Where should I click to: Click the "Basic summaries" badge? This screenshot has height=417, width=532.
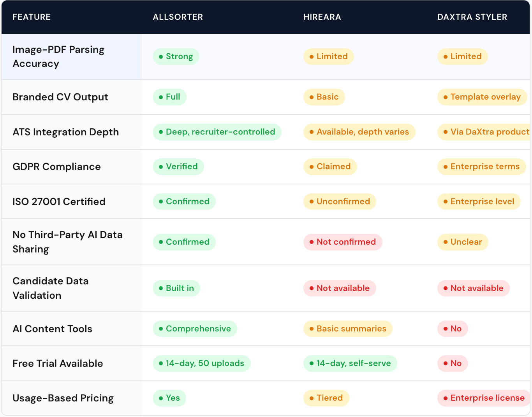pyautogui.click(x=348, y=329)
